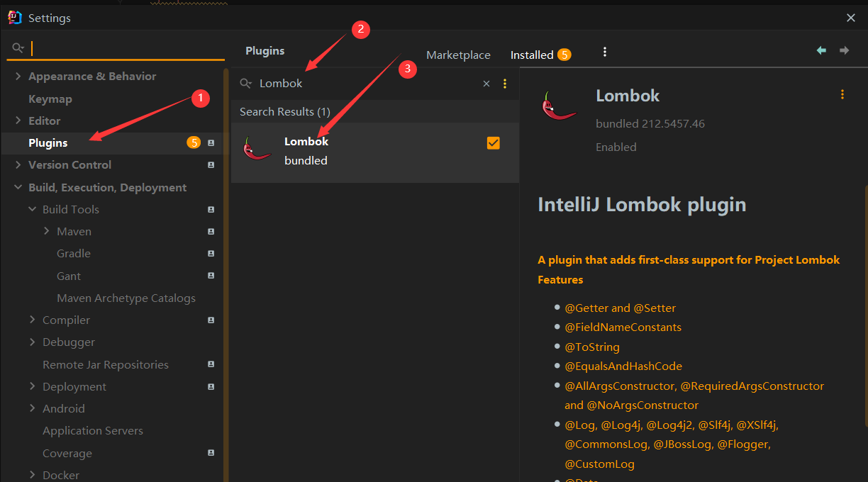
Task: Click project-level icon beside Maven
Action: tap(211, 232)
